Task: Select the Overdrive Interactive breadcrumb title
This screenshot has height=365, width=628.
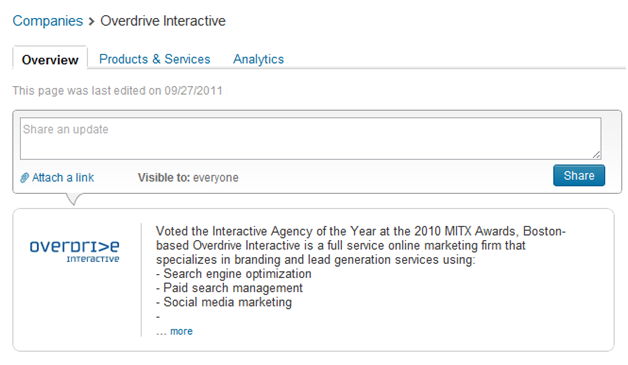Action: pos(163,21)
